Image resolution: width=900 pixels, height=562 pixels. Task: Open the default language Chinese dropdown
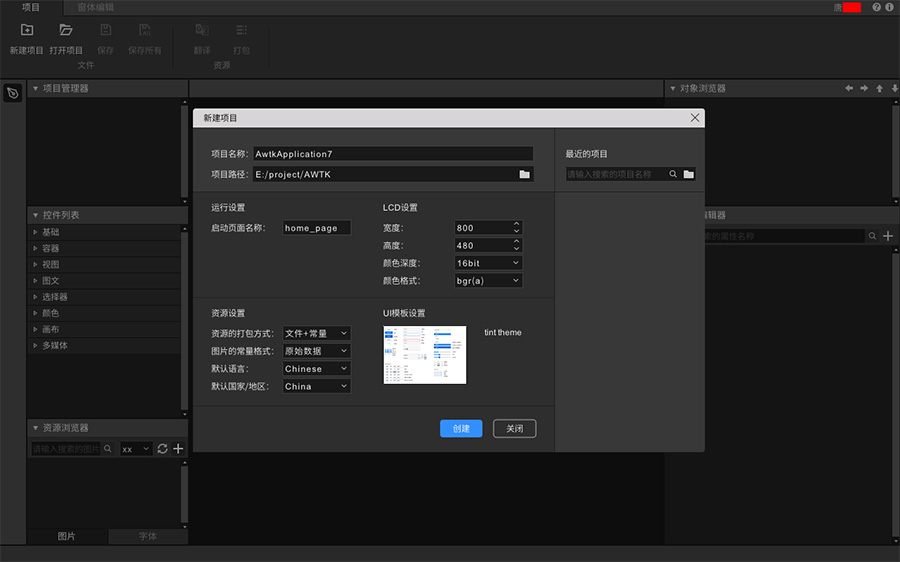(x=316, y=369)
